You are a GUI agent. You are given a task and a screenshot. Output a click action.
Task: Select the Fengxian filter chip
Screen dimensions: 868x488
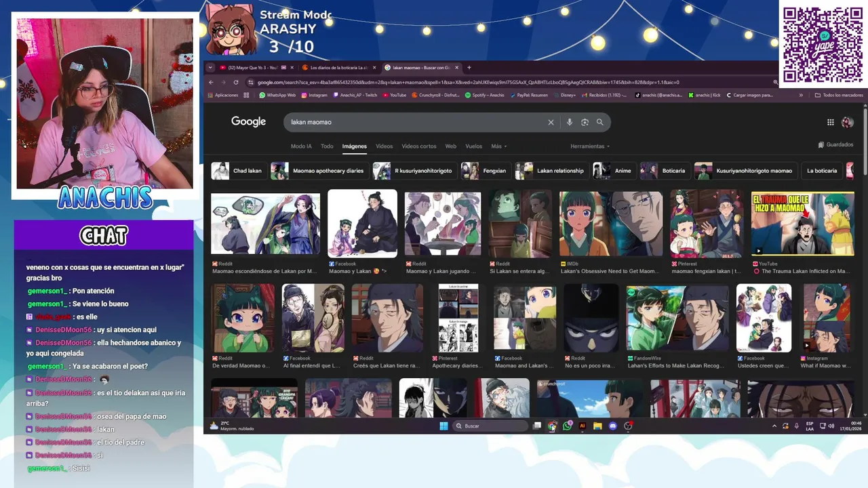[x=486, y=171]
